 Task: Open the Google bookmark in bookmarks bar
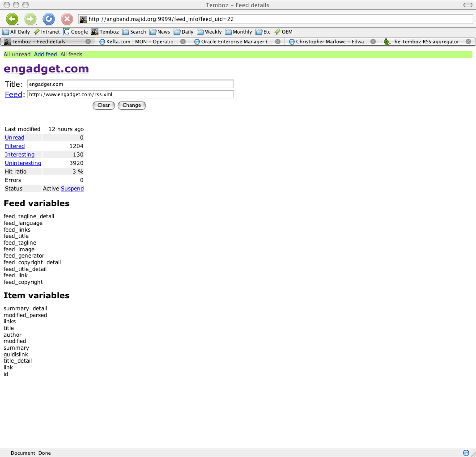[76, 32]
